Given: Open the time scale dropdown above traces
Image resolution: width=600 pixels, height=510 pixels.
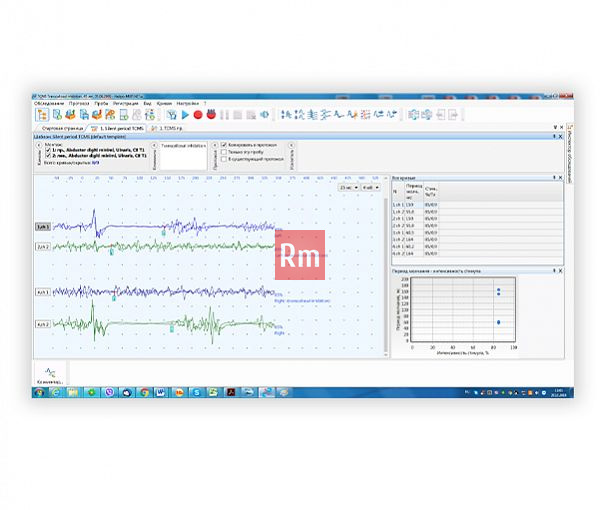Looking at the screenshot, I should [349, 187].
